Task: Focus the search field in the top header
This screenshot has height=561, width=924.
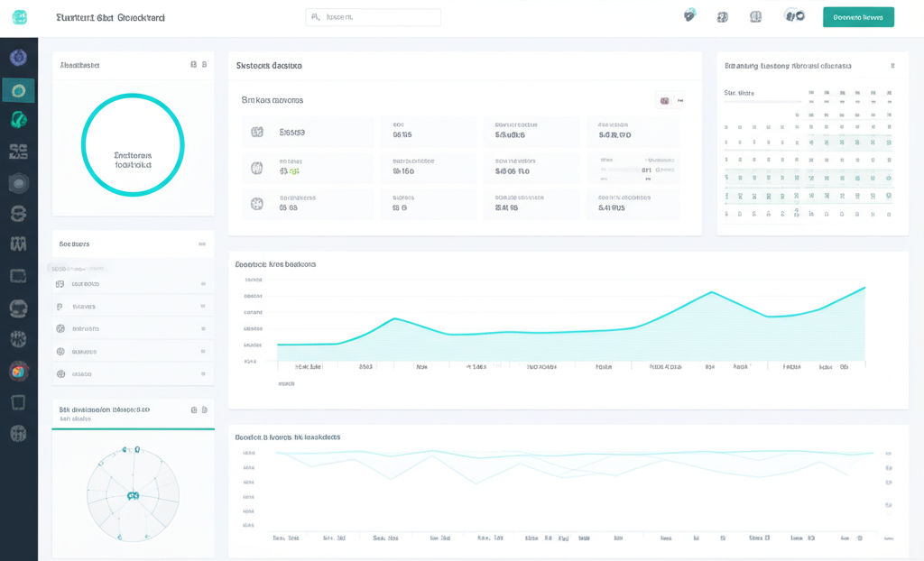Action: click(x=374, y=17)
